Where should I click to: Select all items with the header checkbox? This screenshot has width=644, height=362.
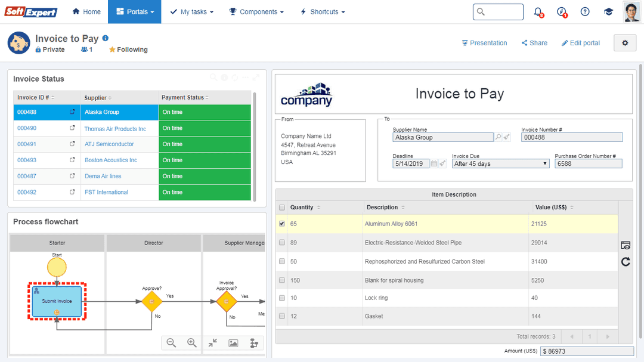[x=282, y=206]
